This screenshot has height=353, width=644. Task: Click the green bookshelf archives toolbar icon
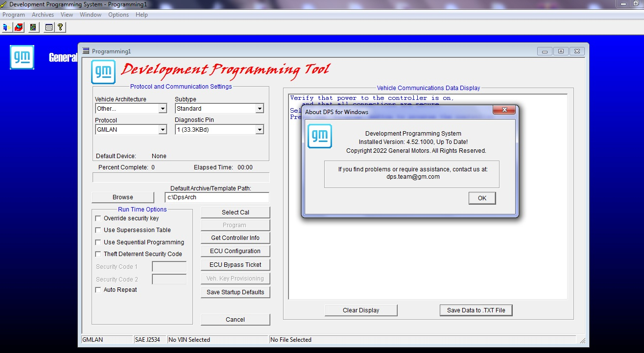(33, 27)
